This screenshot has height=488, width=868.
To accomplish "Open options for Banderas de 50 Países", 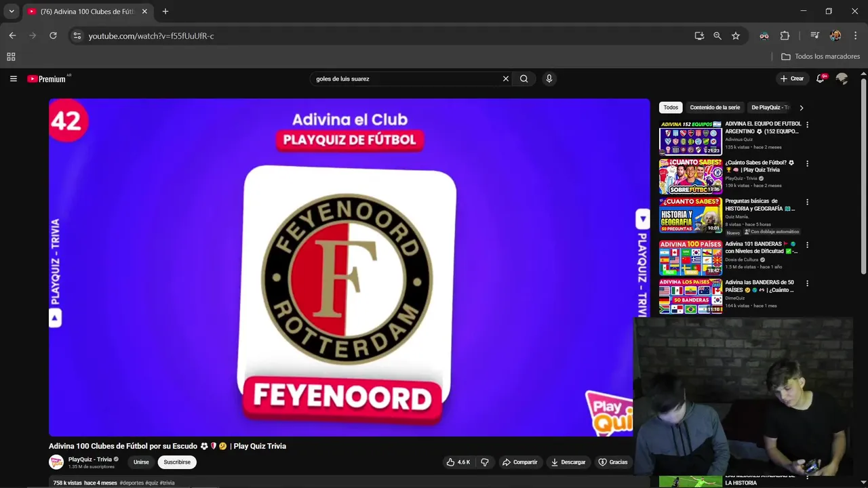I will click(x=807, y=283).
